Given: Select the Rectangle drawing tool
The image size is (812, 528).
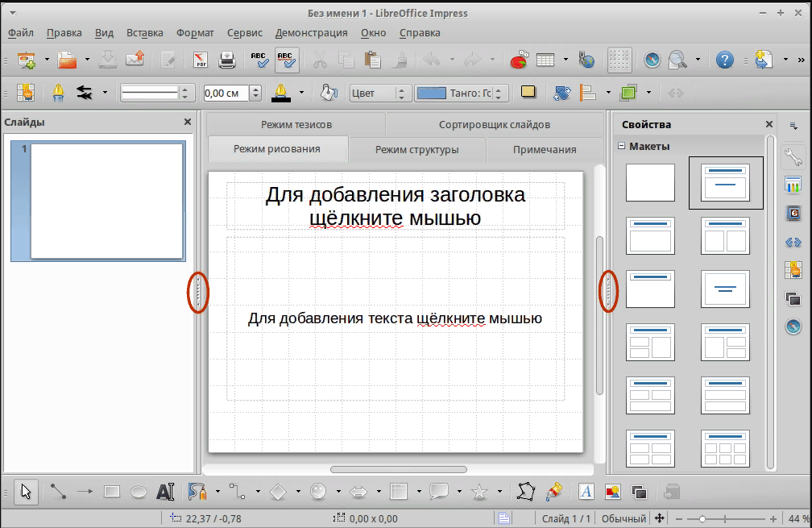Looking at the screenshot, I should pyautogui.click(x=112, y=491).
